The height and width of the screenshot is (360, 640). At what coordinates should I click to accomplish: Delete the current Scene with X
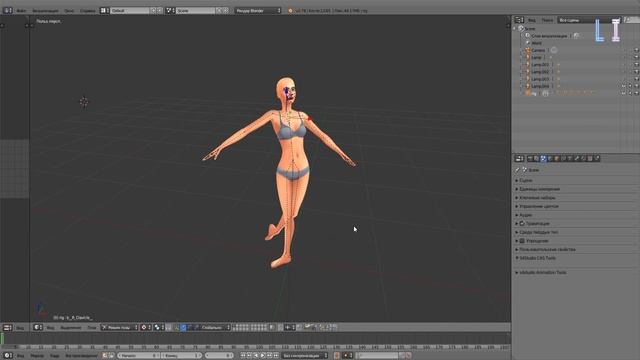pyautogui.click(x=226, y=11)
